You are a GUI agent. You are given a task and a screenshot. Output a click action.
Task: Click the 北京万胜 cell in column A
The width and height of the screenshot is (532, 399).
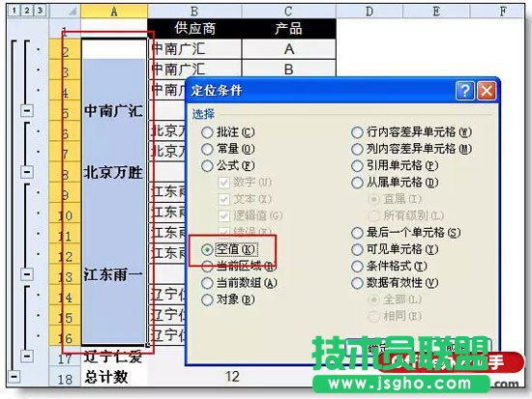pyautogui.click(x=114, y=172)
